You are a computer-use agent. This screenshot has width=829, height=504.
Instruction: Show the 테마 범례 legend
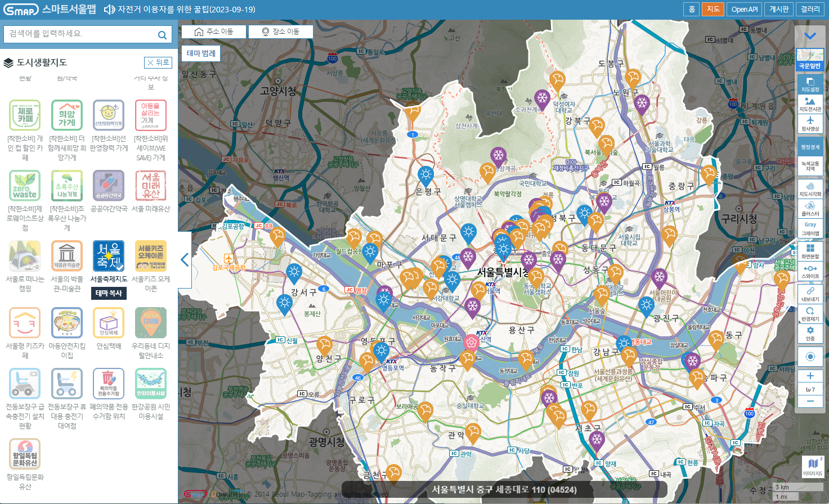click(x=201, y=53)
